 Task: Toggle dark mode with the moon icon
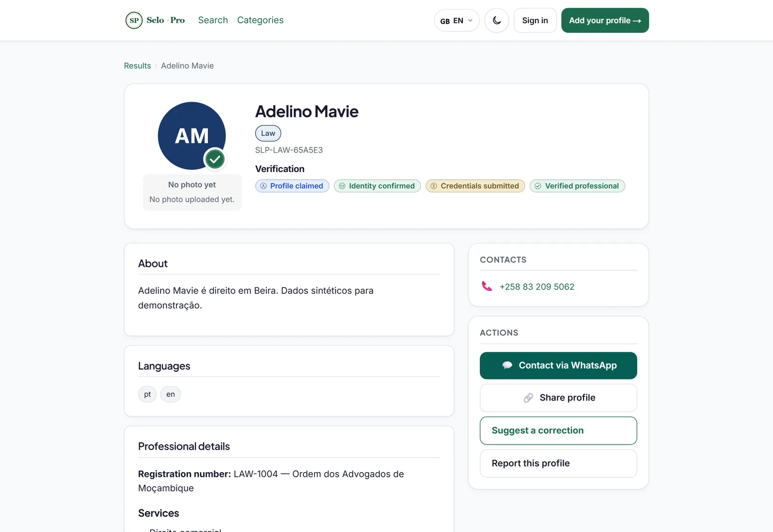(497, 20)
